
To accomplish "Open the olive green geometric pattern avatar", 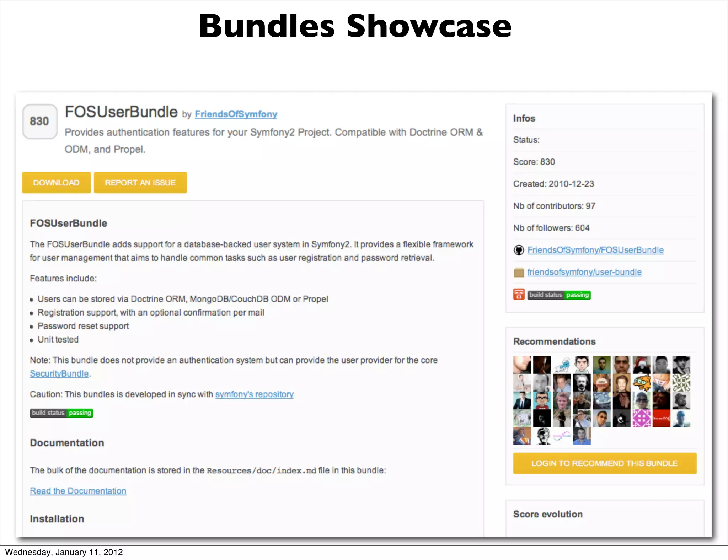I will point(681,383).
